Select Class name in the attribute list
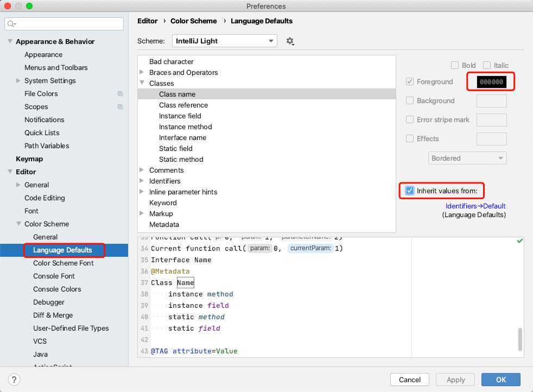The width and height of the screenshot is (533, 392). click(267, 94)
